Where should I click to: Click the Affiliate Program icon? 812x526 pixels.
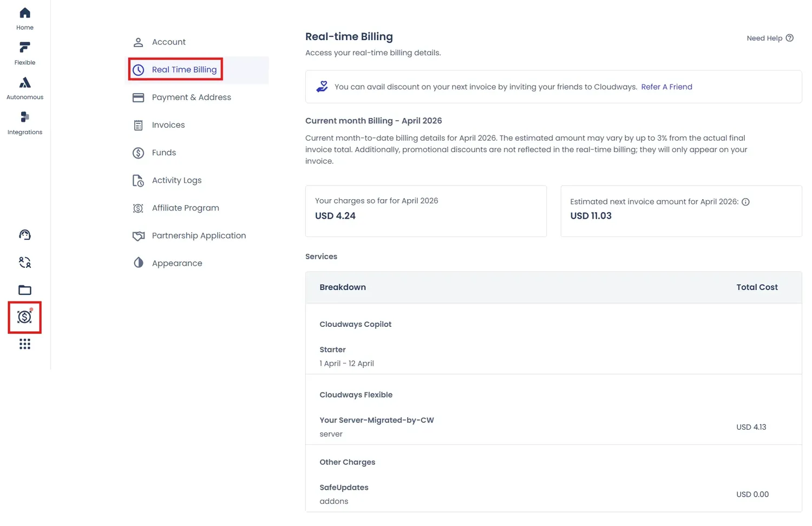139,208
